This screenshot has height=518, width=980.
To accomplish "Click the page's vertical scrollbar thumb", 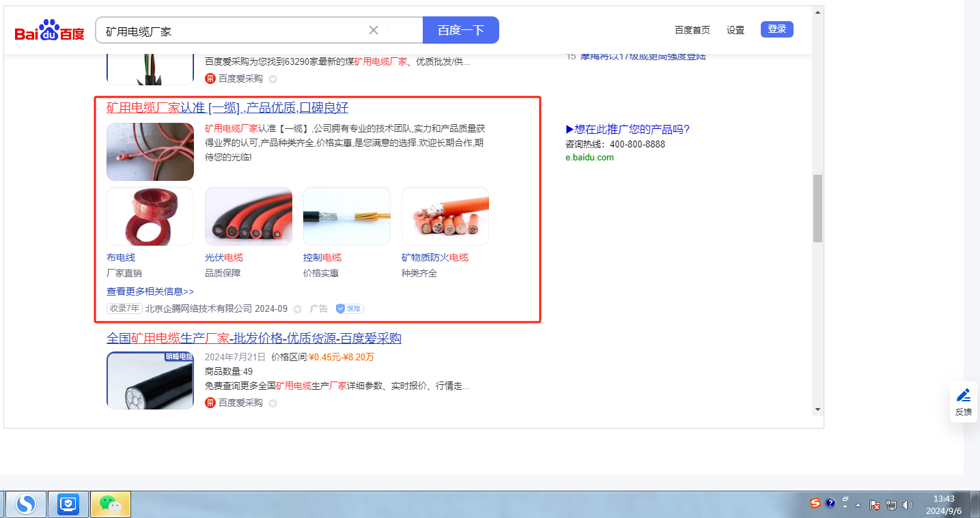I will [x=817, y=208].
